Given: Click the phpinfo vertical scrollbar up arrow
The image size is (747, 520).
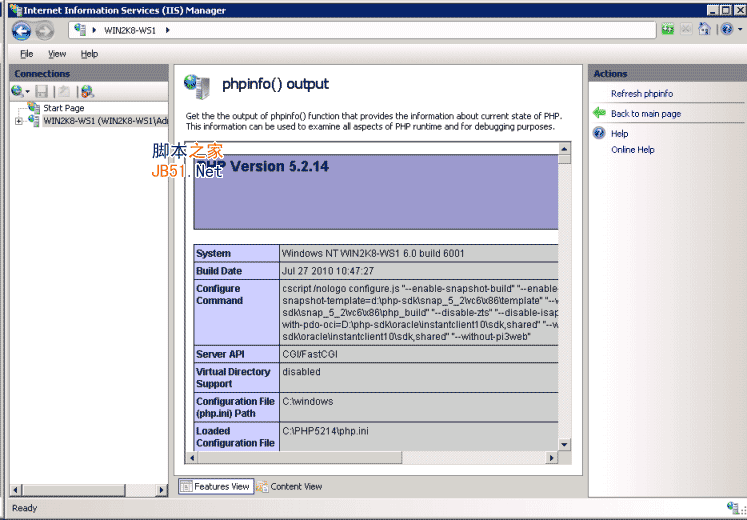Looking at the screenshot, I should coord(564,149).
